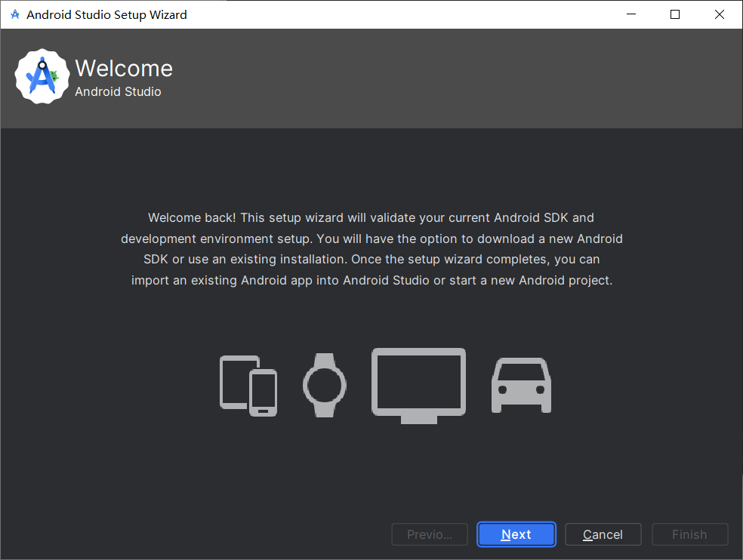Close the wizard with the X button

click(719, 14)
